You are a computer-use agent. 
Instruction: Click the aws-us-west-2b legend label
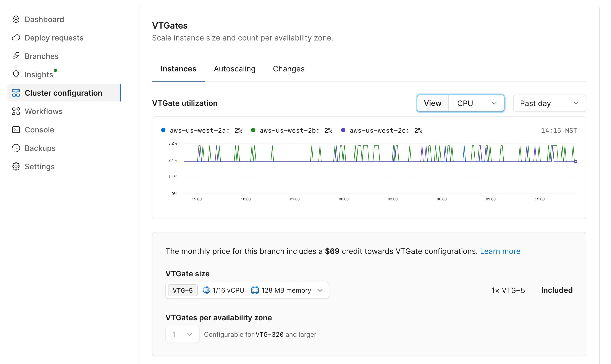click(296, 130)
